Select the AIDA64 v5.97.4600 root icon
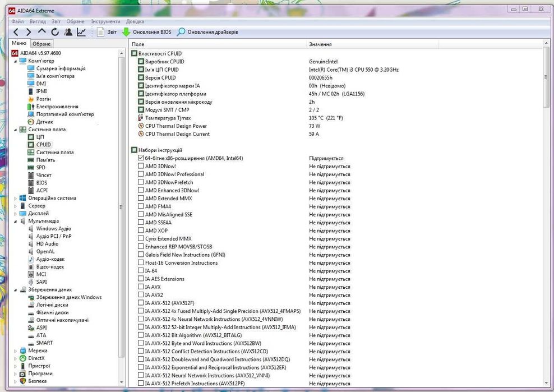The height and width of the screenshot is (392, 554). pos(15,53)
